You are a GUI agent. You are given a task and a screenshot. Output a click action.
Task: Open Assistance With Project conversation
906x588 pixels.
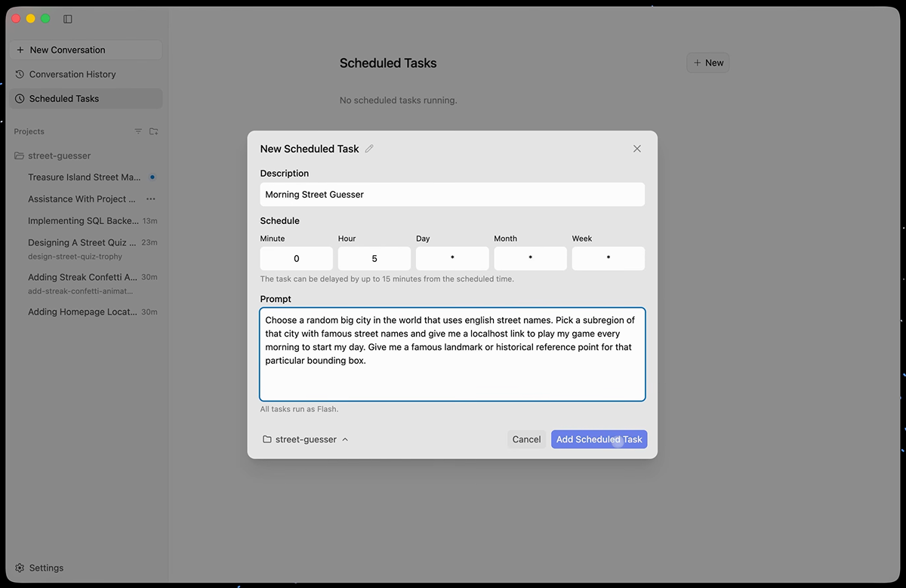tap(82, 199)
